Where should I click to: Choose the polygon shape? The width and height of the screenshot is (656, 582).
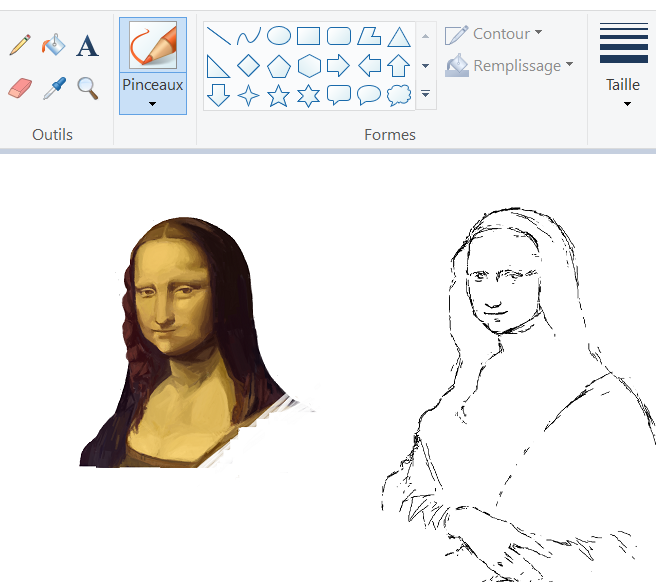click(369, 36)
